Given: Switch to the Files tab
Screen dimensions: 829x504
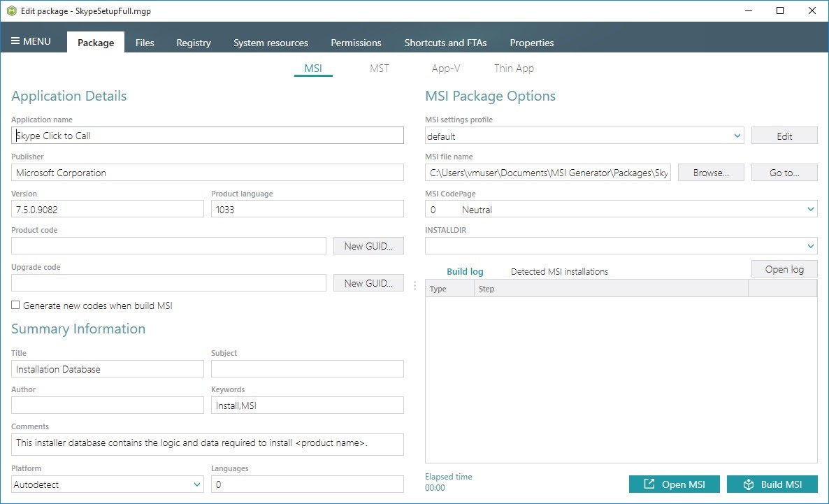Looking at the screenshot, I should [x=145, y=43].
